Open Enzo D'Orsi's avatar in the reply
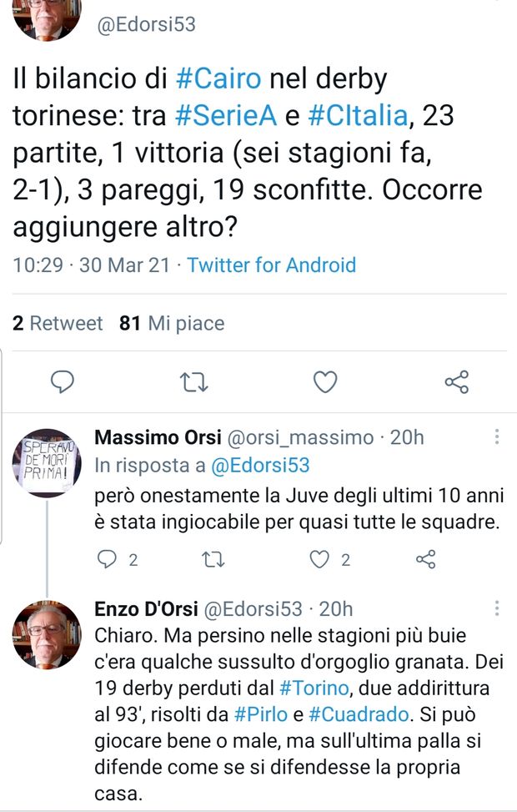The height and width of the screenshot is (812, 517). [x=48, y=635]
